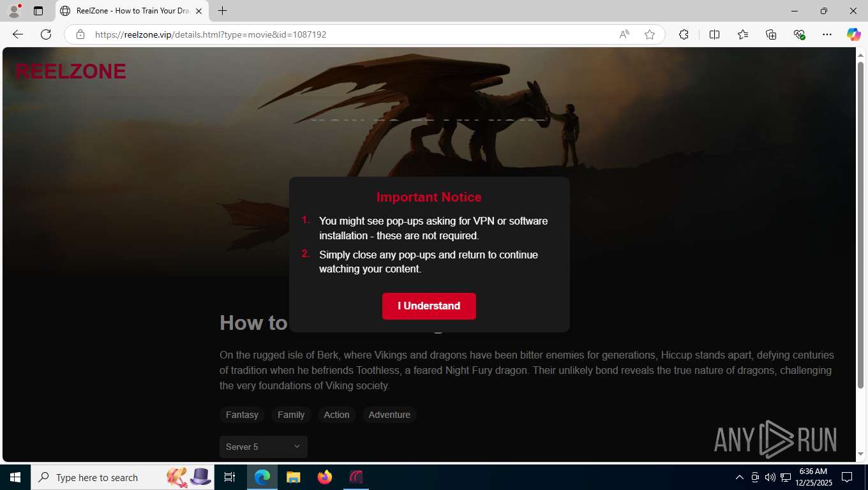The height and width of the screenshot is (490, 868).
Task: Select the Action genre tag
Action: coord(336,415)
